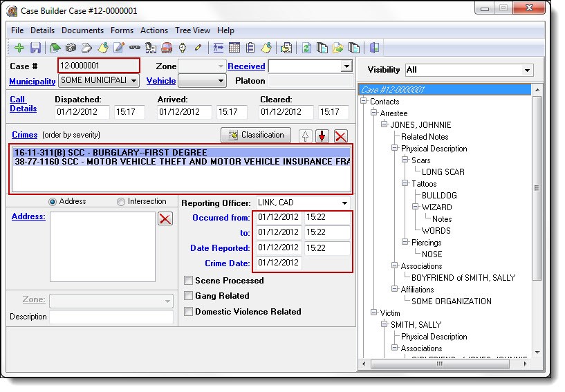This screenshot has height=392, width=565.
Task: Check the Gang Related box
Action: pos(189,296)
